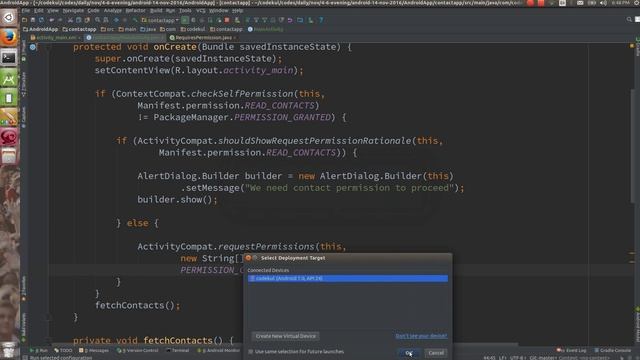Click the AndroidApp breadcrumb

coord(40,29)
